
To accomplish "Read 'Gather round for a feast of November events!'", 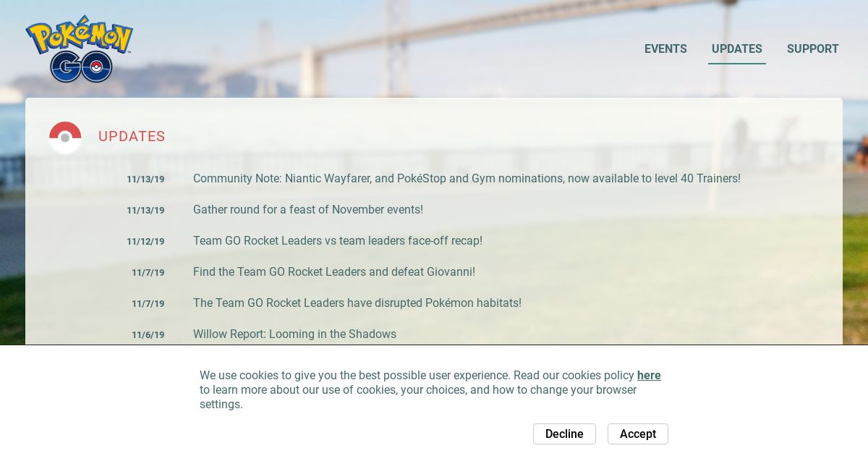I will coord(308,209).
